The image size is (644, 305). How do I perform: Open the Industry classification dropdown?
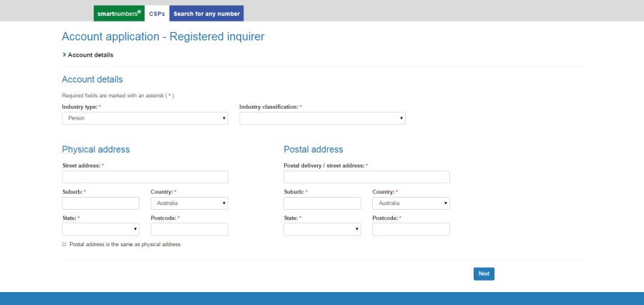[323, 118]
